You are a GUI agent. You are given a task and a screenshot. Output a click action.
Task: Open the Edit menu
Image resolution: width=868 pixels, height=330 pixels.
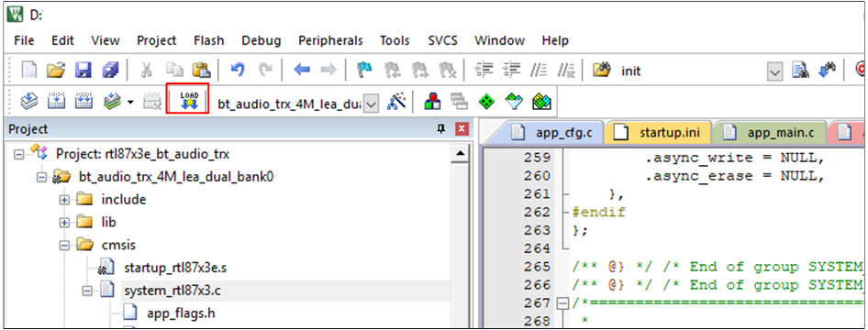coord(62,40)
